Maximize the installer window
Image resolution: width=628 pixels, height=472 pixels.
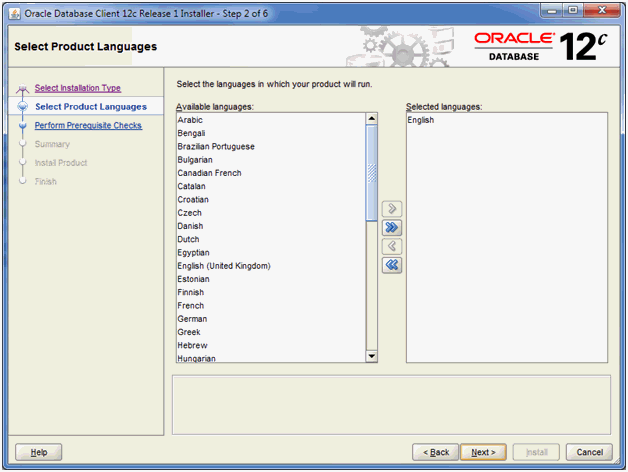(573, 10)
